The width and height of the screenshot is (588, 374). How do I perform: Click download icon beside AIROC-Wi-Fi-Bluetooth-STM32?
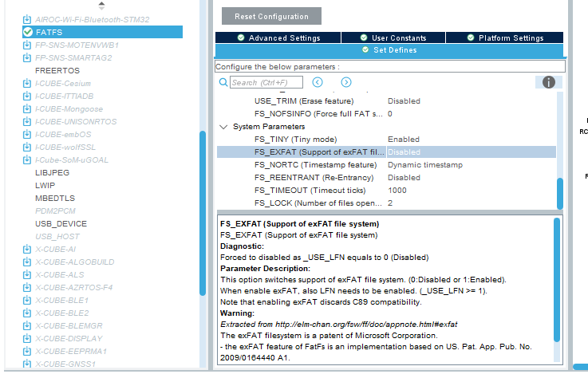(27, 19)
